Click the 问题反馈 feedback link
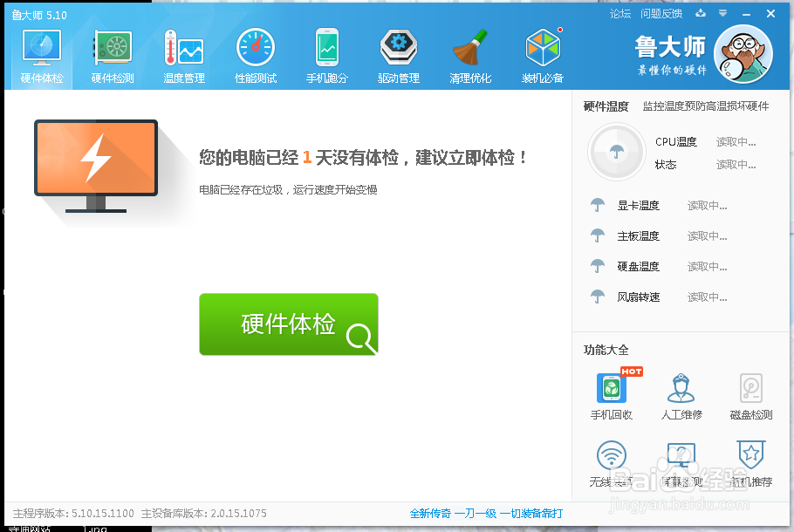 coord(661,14)
